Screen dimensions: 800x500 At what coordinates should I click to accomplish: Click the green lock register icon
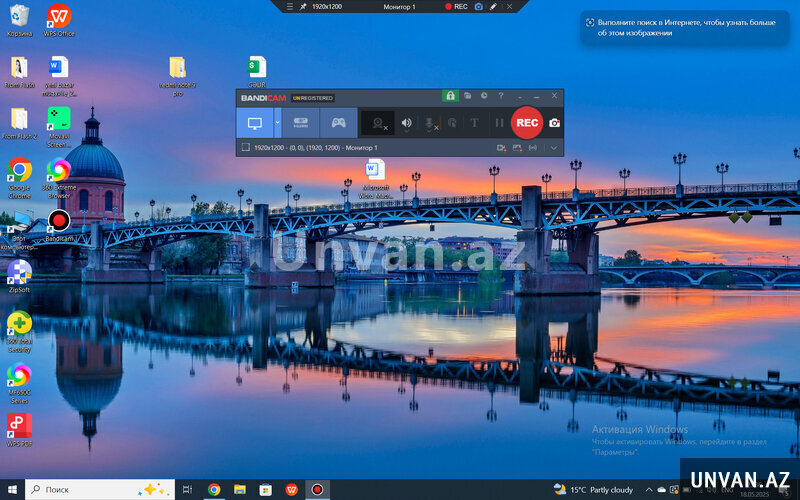(450, 95)
